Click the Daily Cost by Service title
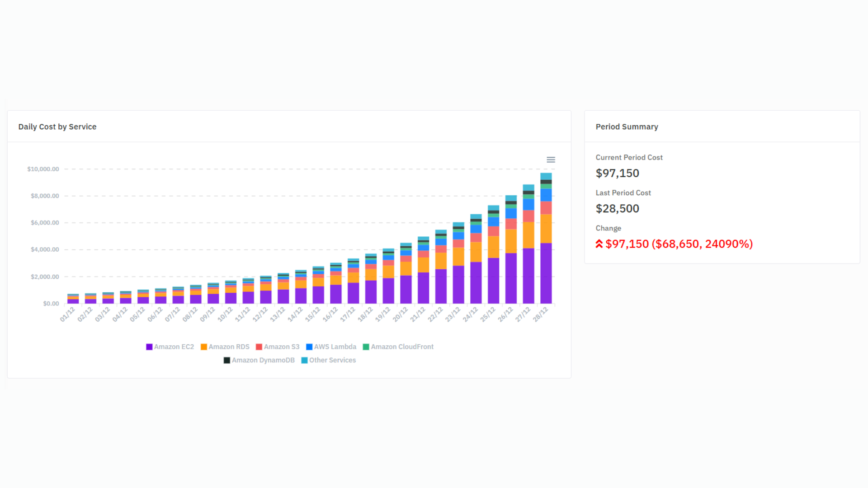Image resolution: width=868 pixels, height=488 pixels. click(x=57, y=127)
